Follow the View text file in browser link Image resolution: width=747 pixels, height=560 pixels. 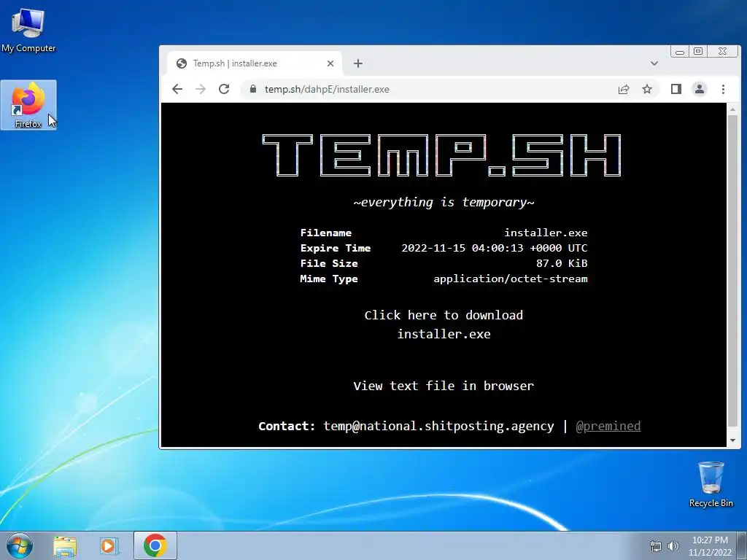444,386
